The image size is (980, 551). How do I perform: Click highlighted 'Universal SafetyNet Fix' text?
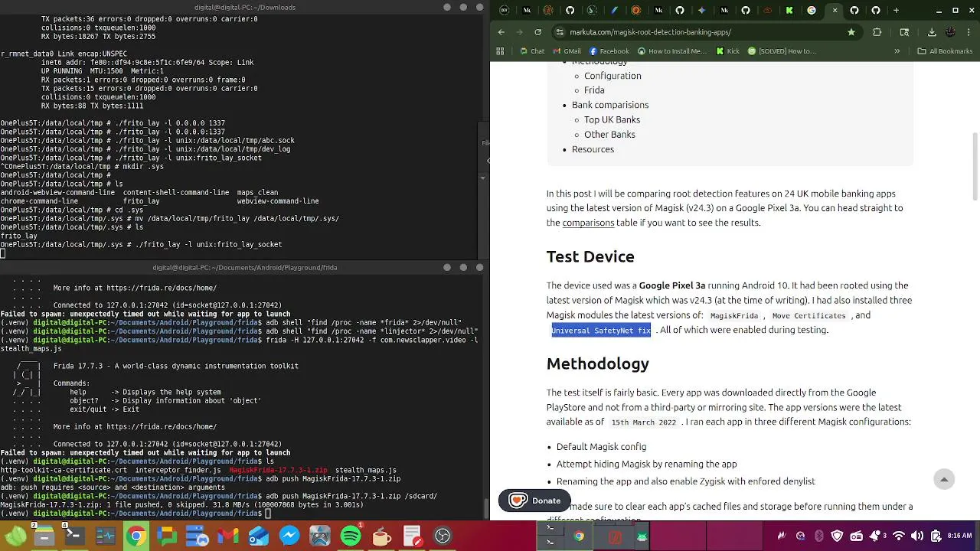coord(601,331)
